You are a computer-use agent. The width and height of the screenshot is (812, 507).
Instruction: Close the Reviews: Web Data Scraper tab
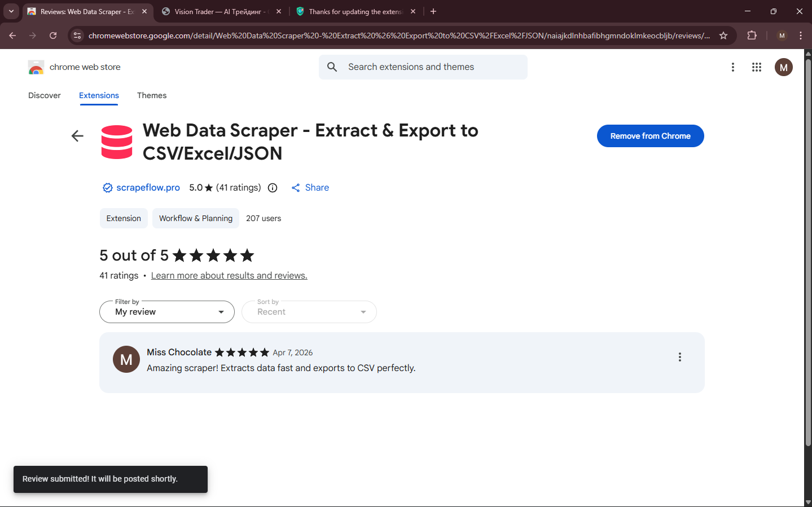[144, 11]
